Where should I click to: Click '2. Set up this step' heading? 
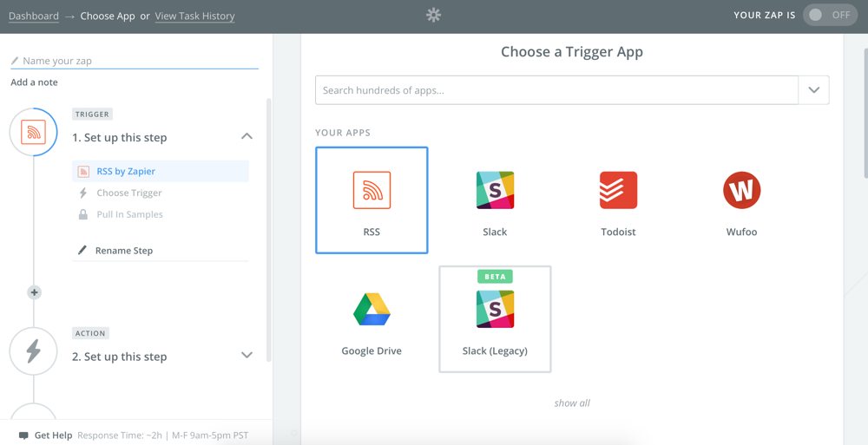coord(120,357)
